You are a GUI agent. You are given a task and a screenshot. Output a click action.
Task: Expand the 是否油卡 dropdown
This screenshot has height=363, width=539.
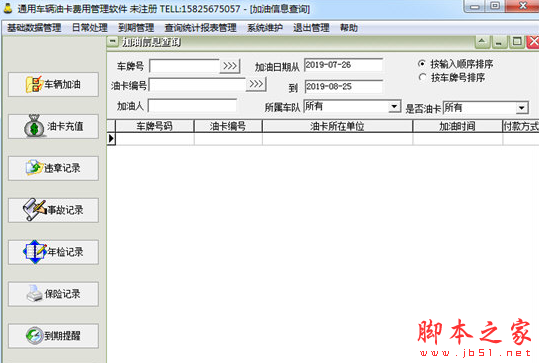tap(521, 108)
